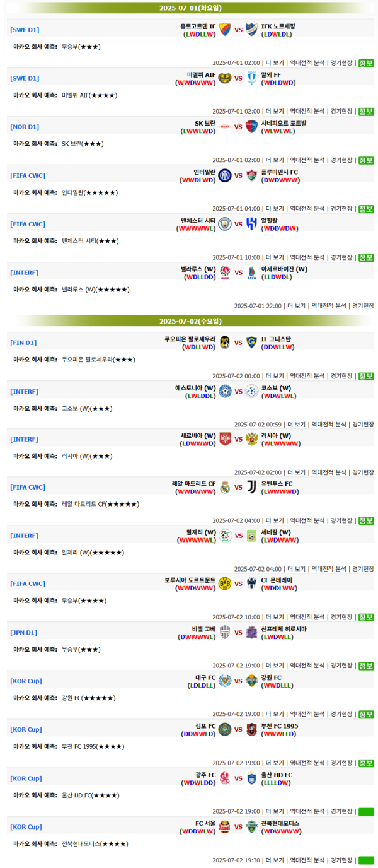Click the Inter Milan team logo
Image resolution: width=378 pixels, height=868 pixels.
[225, 175]
